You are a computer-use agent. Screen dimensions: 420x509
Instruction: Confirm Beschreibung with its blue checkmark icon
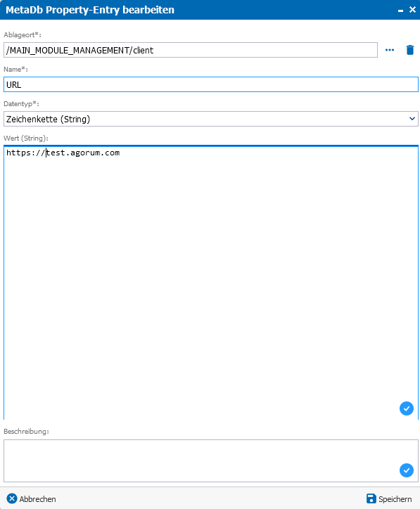tap(407, 470)
